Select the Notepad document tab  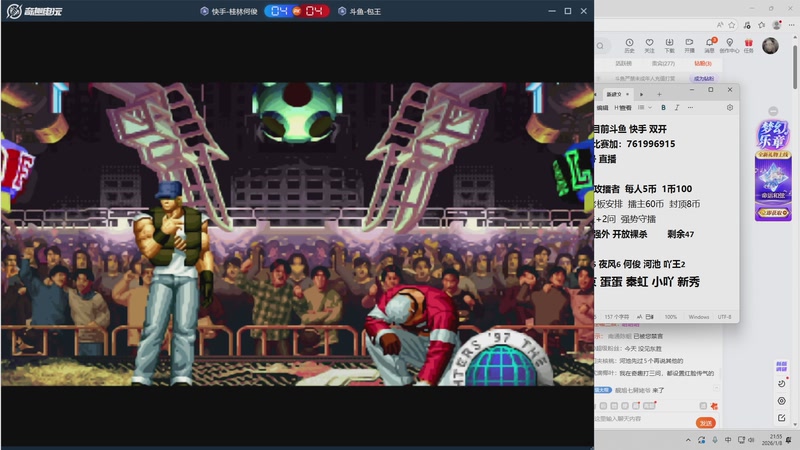click(614, 94)
